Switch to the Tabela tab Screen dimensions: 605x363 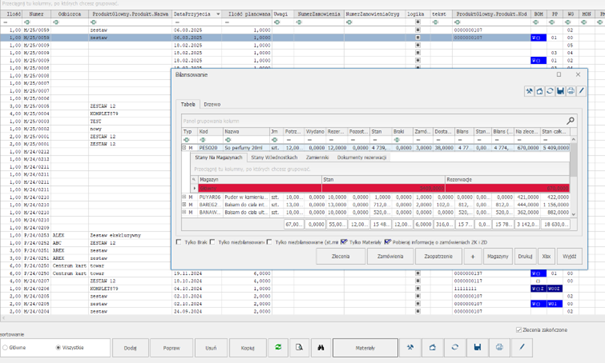click(x=188, y=104)
